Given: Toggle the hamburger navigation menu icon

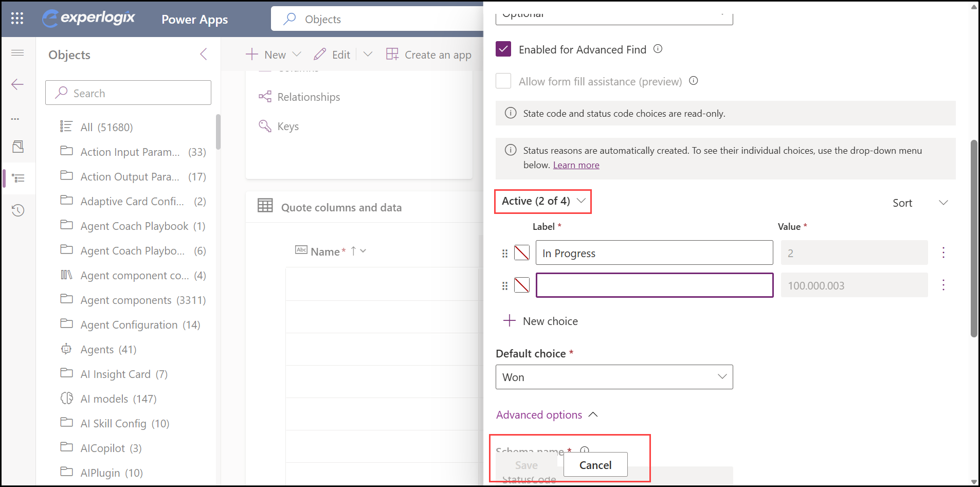Looking at the screenshot, I should point(17,52).
